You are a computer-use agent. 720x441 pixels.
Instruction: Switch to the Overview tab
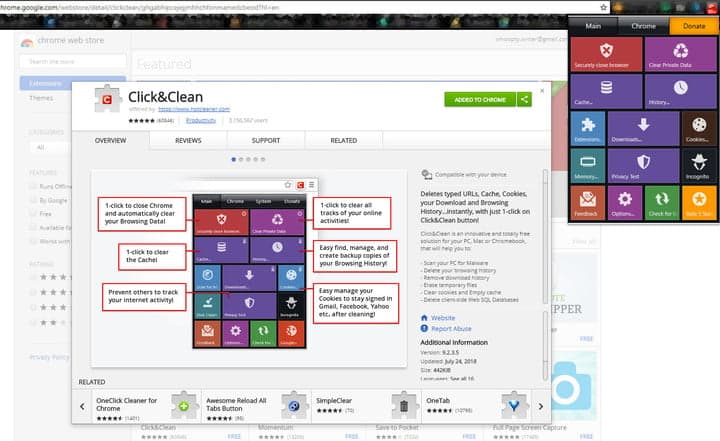coord(111,140)
